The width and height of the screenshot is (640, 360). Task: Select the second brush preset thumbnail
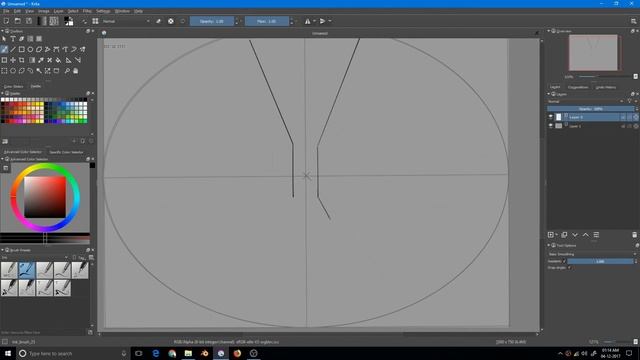[27, 270]
